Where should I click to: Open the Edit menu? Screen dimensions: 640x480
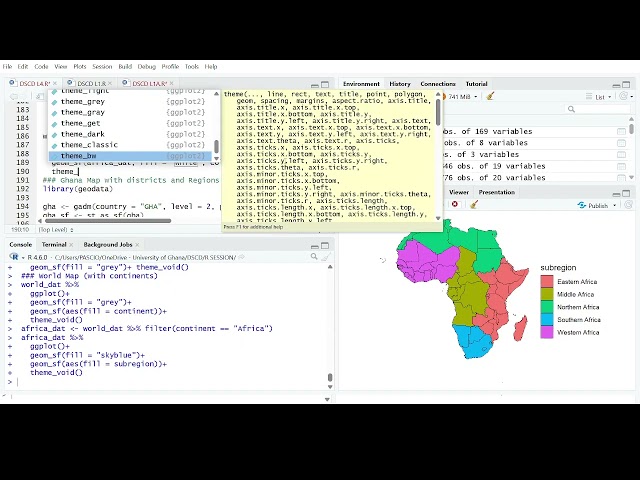pyautogui.click(x=23, y=67)
